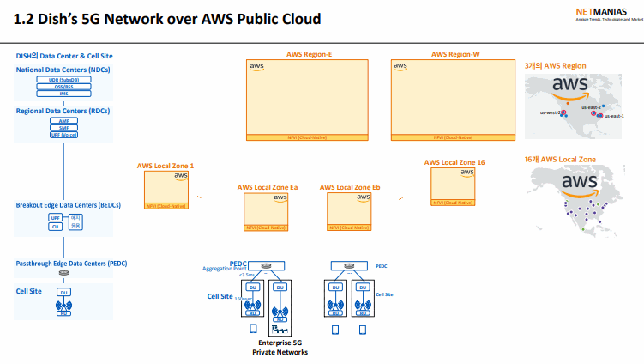
Task: Click the aws logo in Local Zone Eb
Action: [x=364, y=197]
